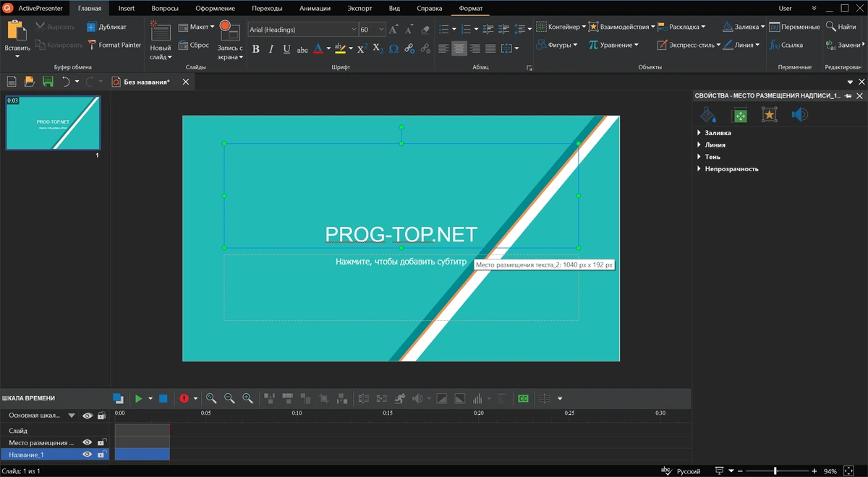Undo the last action

[x=66, y=82]
